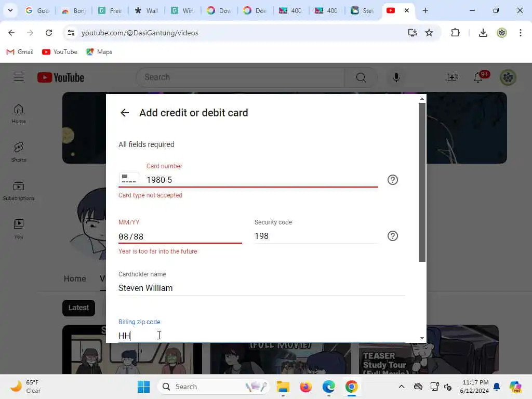Viewport: 532px width, 399px height.
Task: Open the card number help icon
Action: (x=393, y=180)
